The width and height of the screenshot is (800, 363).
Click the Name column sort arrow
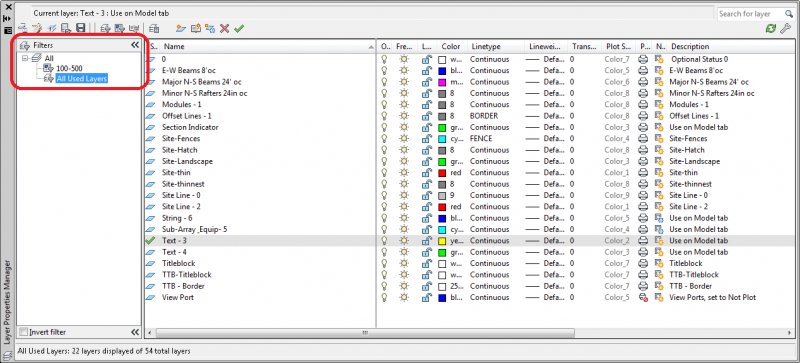pos(370,46)
